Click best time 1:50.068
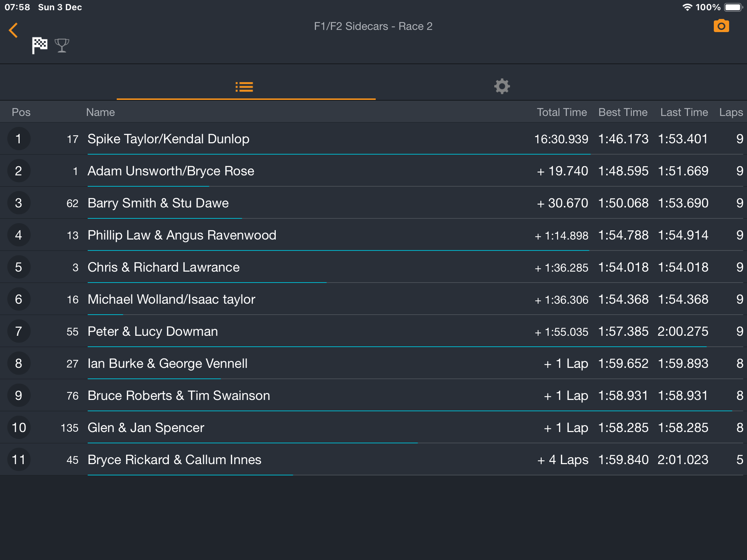The height and width of the screenshot is (560, 747). (623, 203)
